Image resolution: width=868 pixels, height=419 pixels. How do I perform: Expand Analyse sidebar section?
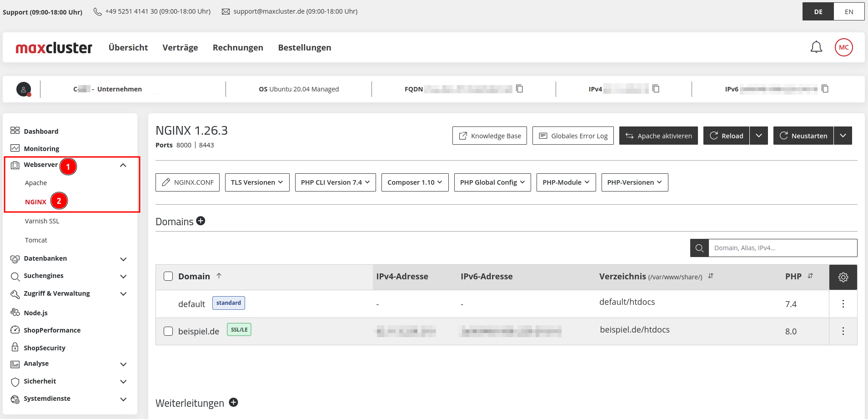pos(123,364)
